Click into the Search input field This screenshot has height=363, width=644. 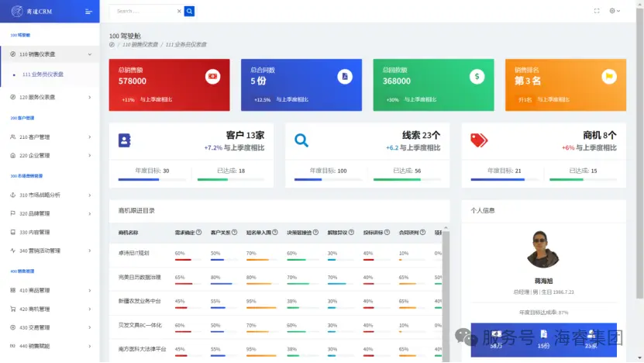click(x=144, y=11)
